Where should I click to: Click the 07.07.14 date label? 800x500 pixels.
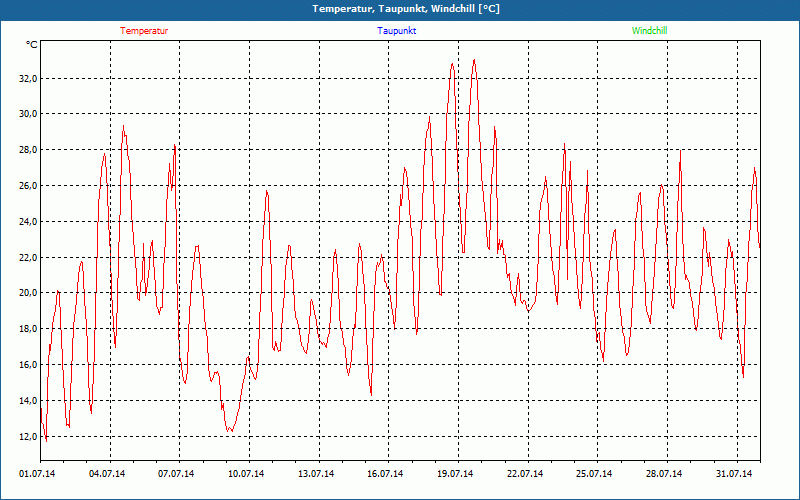click(176, 474)
